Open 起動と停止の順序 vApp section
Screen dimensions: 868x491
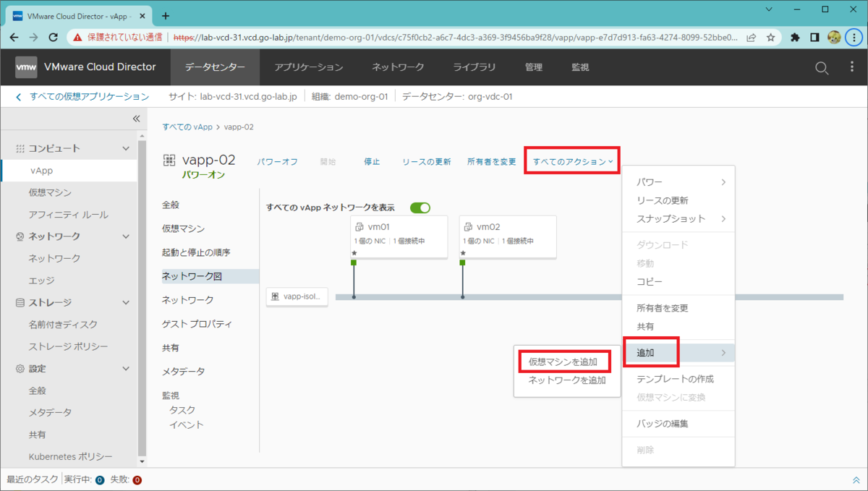196,252
